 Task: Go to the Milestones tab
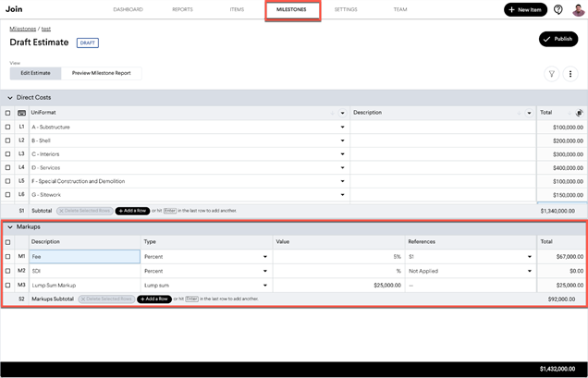pos(291,10)
